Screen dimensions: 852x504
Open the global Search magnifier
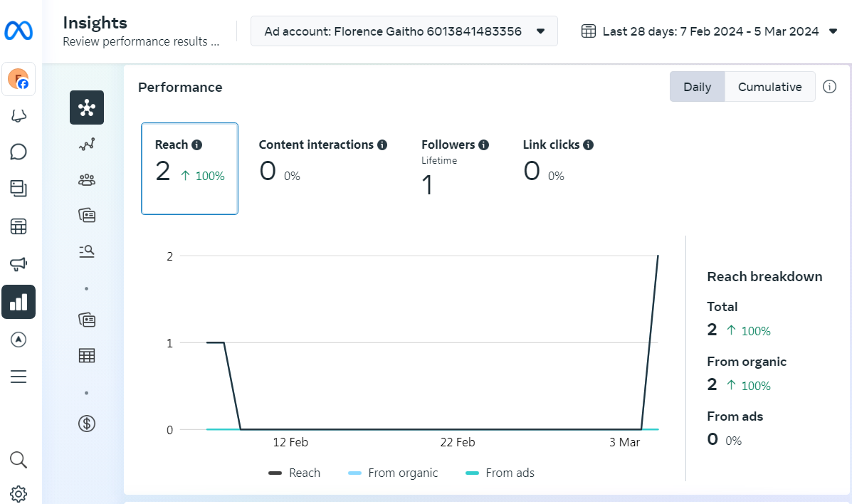click(x=19, y=460)
